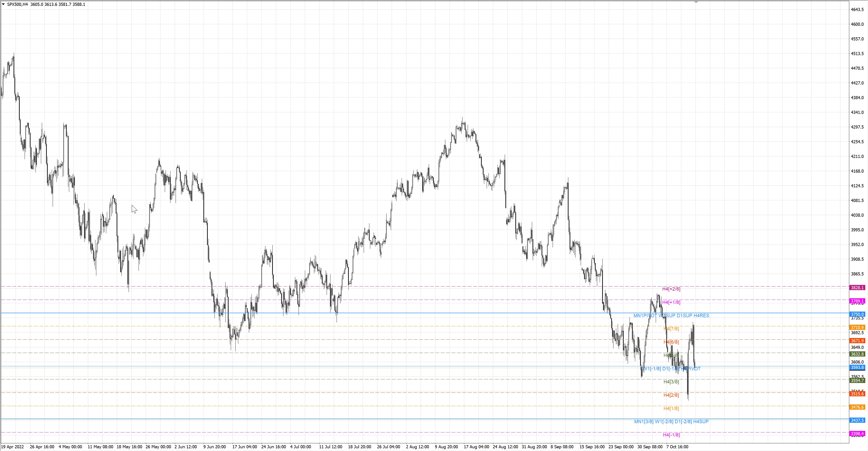The width and height of the screenshot is (868, 451).
Task: Click the blue 3593.8 price tag
Action: click(857, 367)
